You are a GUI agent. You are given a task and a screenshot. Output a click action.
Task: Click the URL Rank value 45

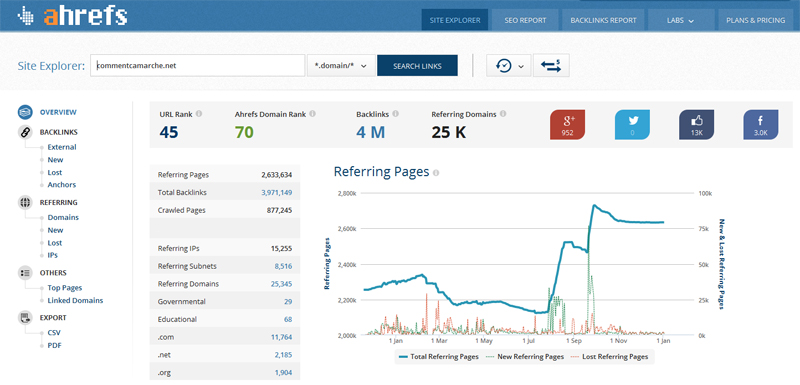point(168,133)
